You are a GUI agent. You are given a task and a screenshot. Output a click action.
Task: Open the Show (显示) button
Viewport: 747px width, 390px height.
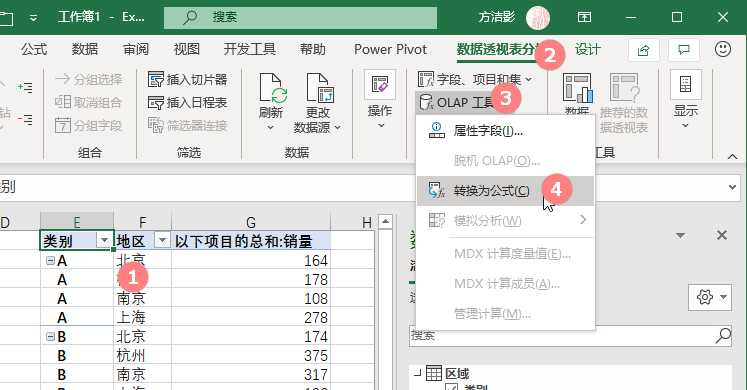point(686,99)
